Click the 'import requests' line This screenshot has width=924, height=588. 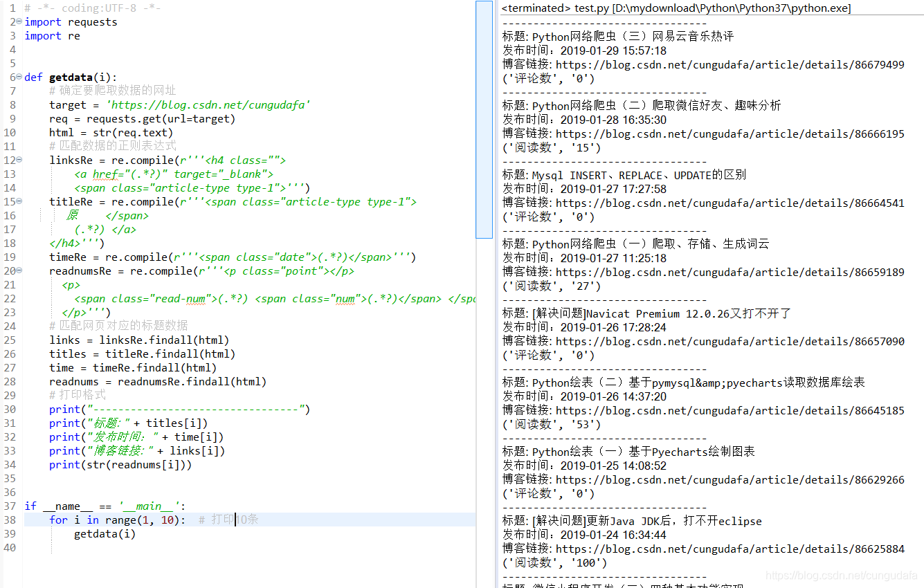tap(71, 22)
